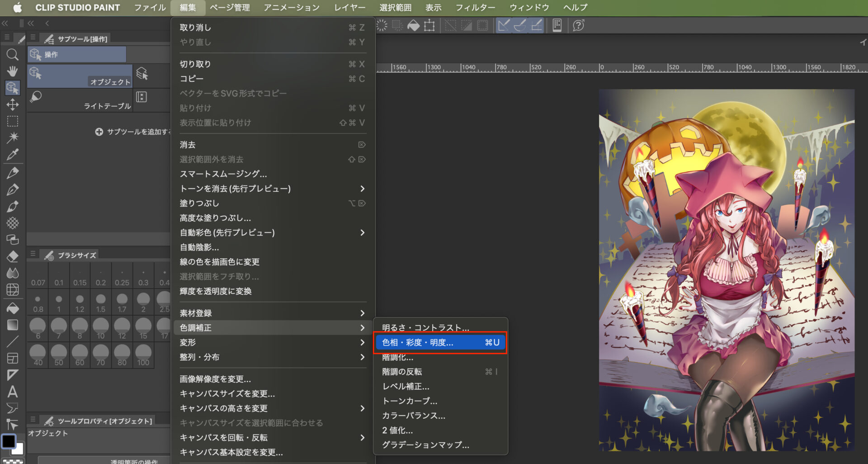Choose the Move layer tool
Image resolution: width=868 pixels, height=464 pixels.
pos(12,104)
